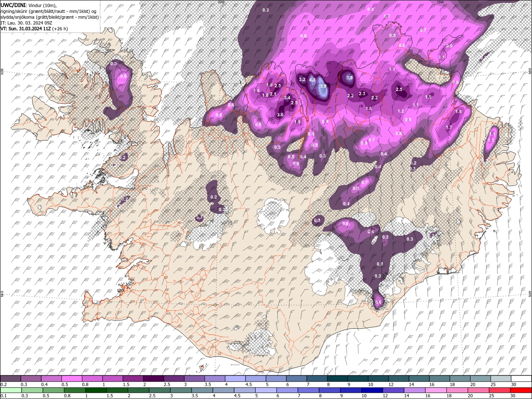Click the 1.6 value label

(x=256, y=91)
